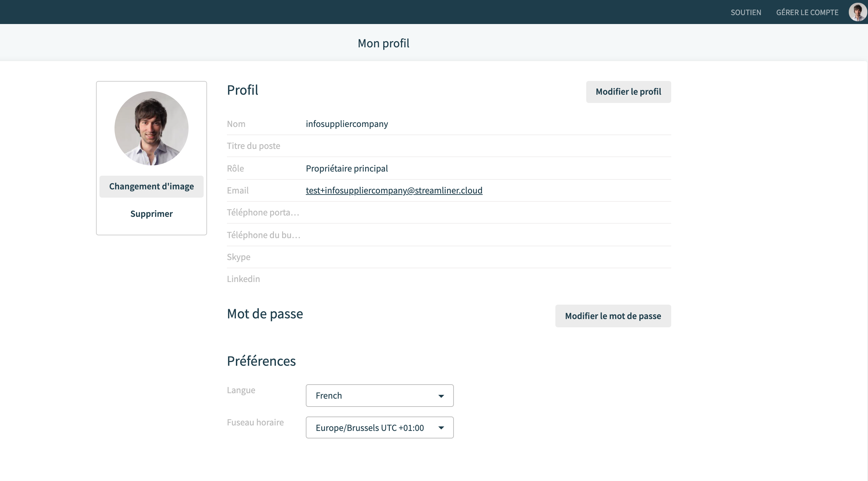This screenshot has height=481, width=868.
Task: Click the large profile photo
Action: point(152,128)
